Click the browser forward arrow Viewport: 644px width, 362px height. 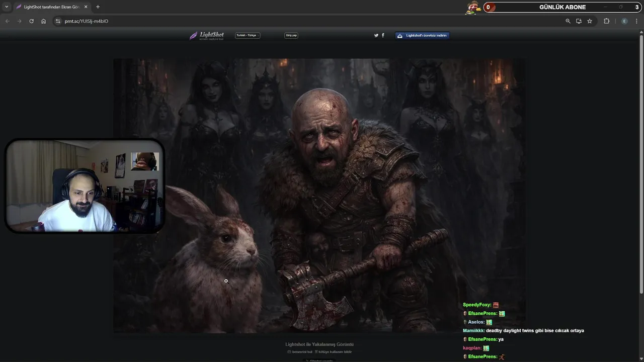click(19, 21)
